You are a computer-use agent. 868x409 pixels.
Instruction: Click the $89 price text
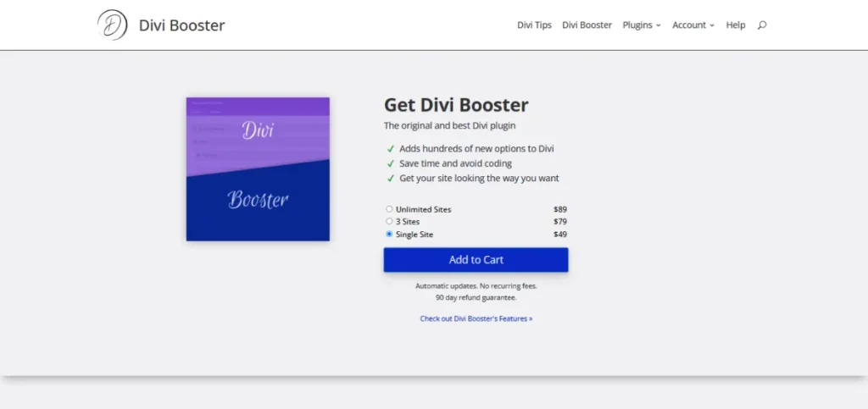click(560, 209)
